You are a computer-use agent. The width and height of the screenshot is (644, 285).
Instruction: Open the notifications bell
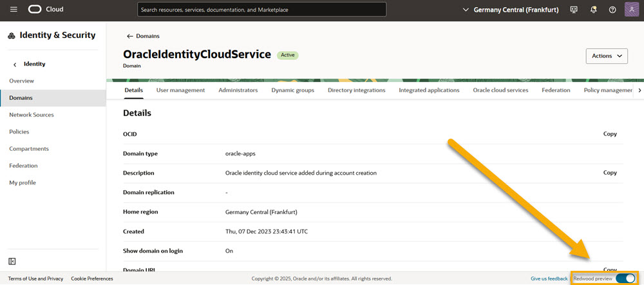coord(593,10)
